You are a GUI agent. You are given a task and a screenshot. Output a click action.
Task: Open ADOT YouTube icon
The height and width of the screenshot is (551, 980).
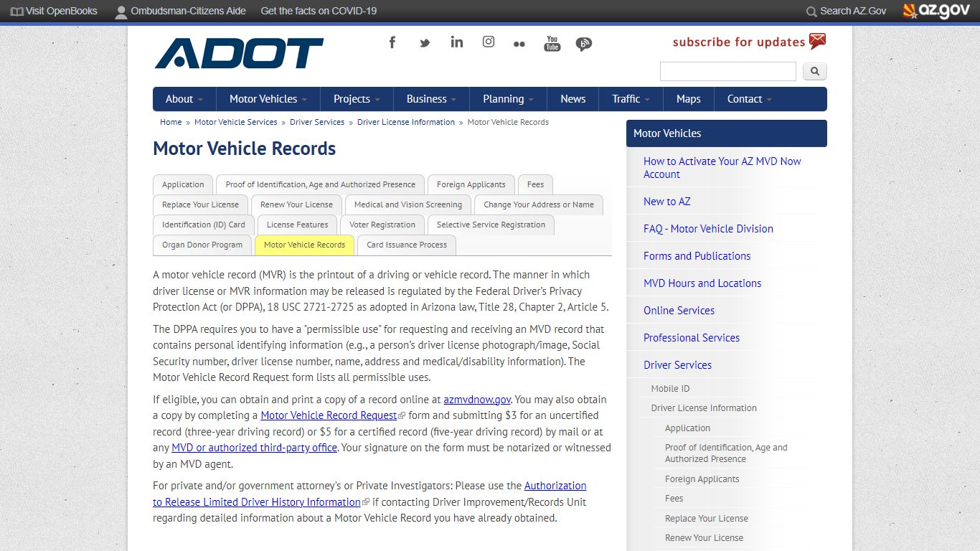click(552, 43)
